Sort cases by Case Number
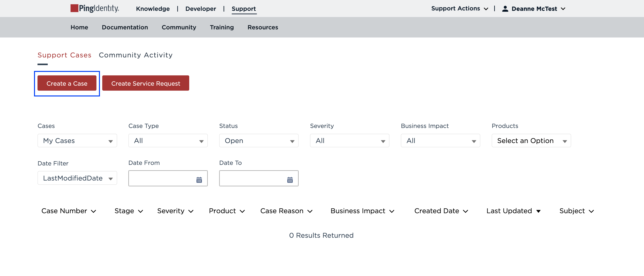The width and height of the screenshot is (644, 276). 69,211
